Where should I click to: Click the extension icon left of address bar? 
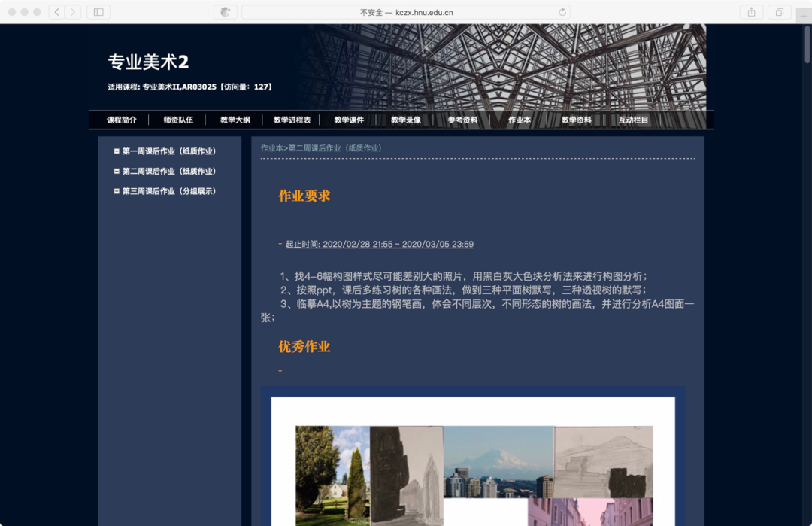coord(226,12)
